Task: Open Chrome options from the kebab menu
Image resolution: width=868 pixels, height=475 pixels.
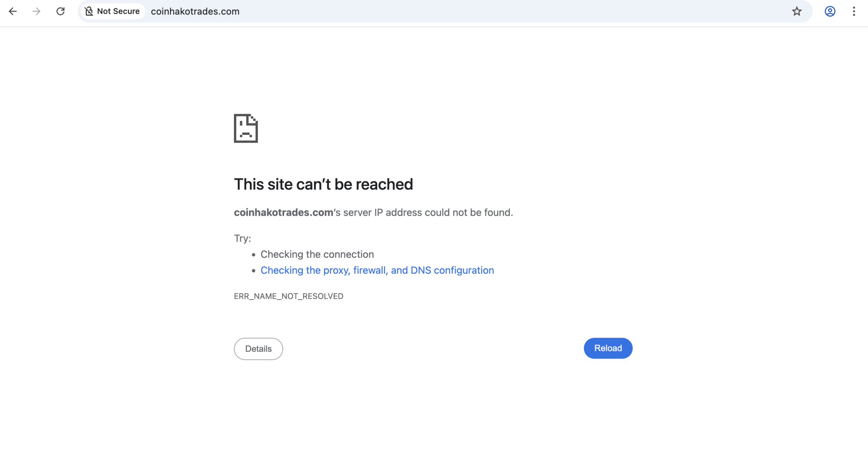Action: point(853,11)
